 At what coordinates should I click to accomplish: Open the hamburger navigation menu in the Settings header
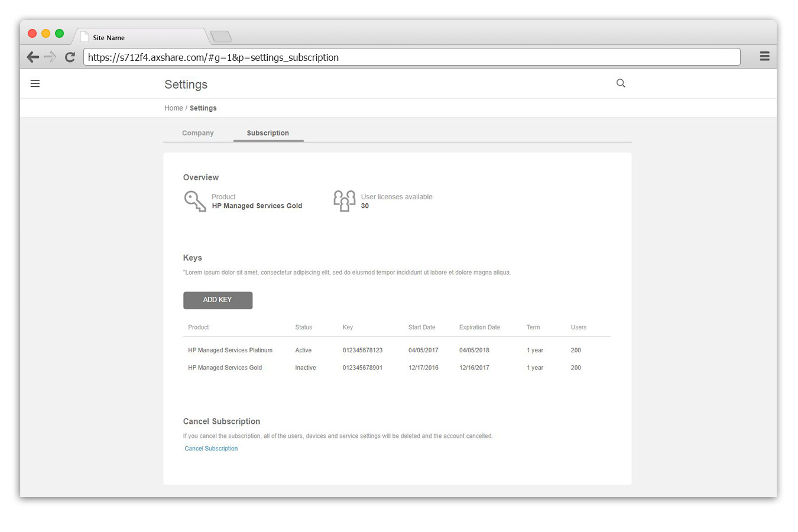35,84
